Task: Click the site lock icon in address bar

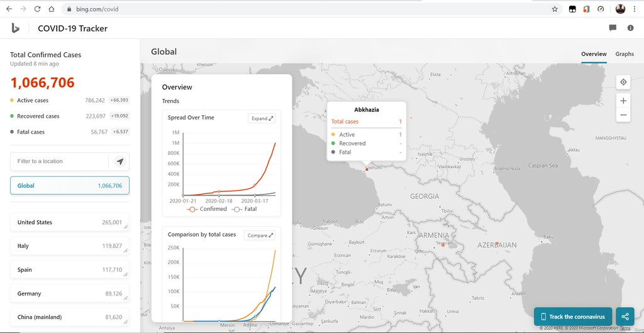Action: coord(69,9)
